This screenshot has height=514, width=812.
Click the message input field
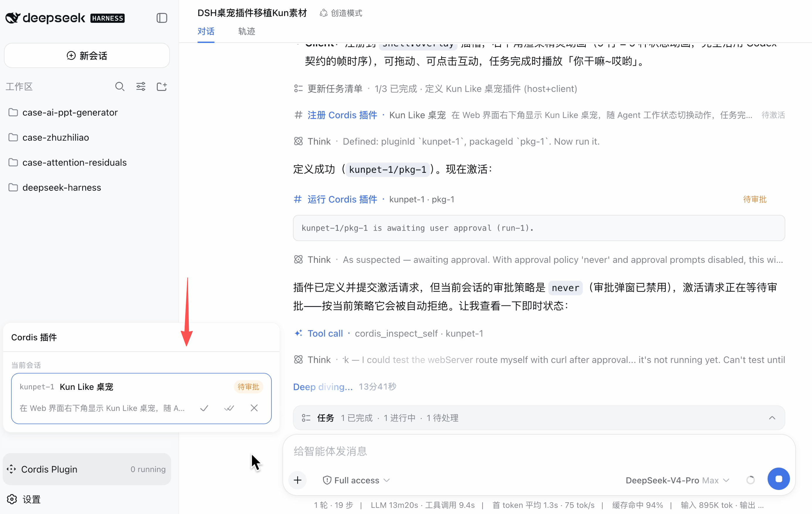(538, 451)
